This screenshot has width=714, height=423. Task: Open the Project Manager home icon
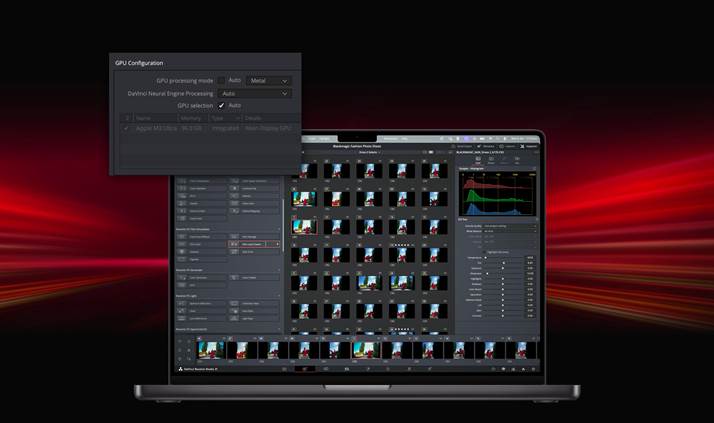click(522, 369)
